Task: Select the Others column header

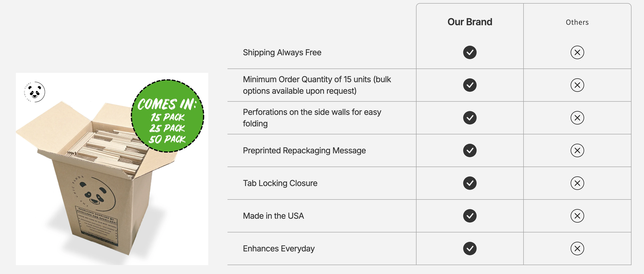Action: pos(577,22)
